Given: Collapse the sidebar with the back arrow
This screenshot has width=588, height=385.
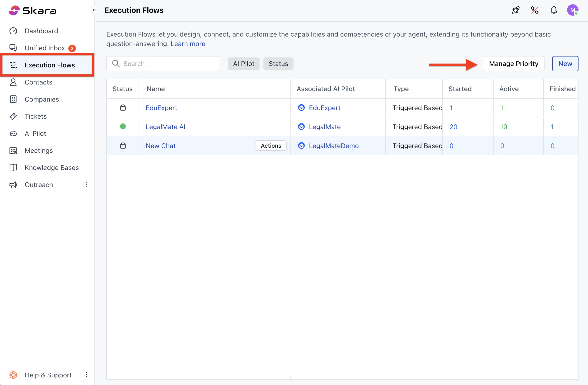Looking at the screenshot, I should pos(95,10).
